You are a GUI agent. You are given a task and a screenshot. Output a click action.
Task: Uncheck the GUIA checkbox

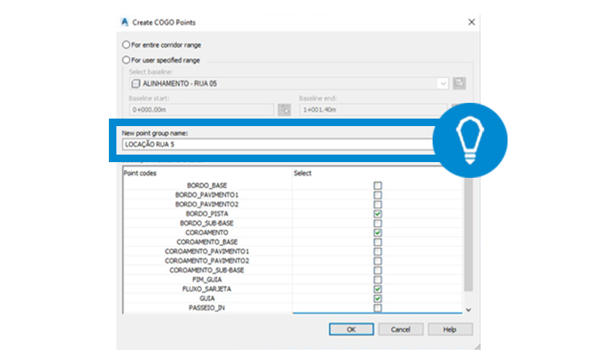tap(378, 299)
